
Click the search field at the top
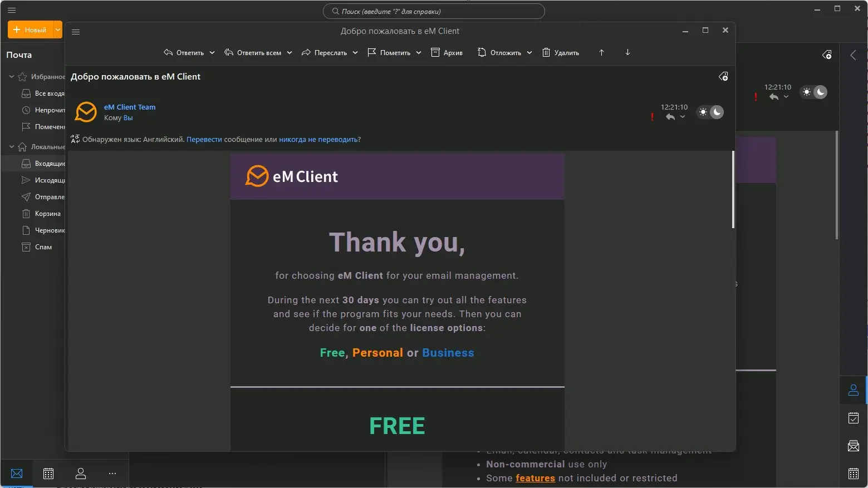tap(434, 11)
